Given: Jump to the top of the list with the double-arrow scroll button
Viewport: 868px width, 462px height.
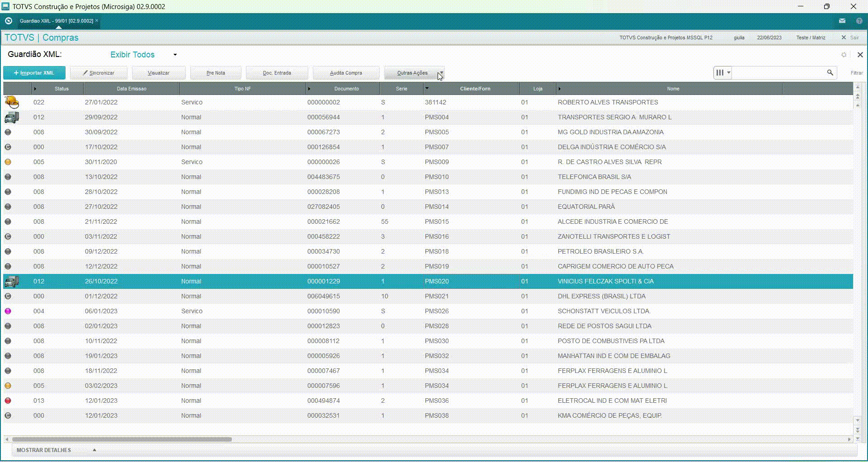Looking at the screenshot, I should tap(858, 96).
